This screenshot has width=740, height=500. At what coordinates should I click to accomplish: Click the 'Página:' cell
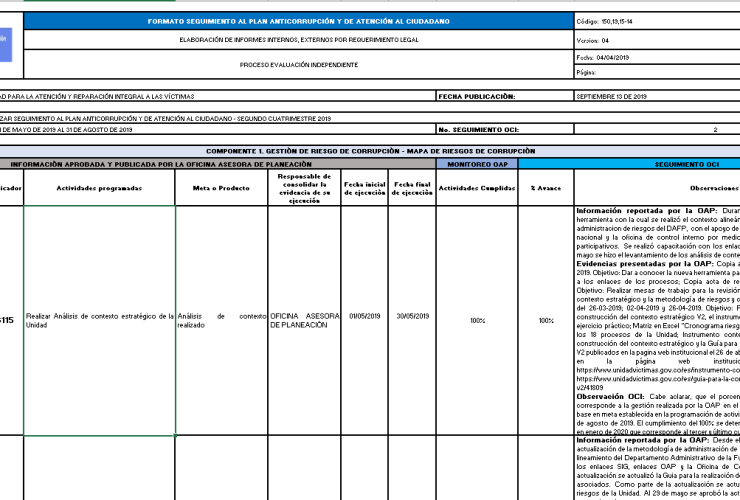coord(656,73)
